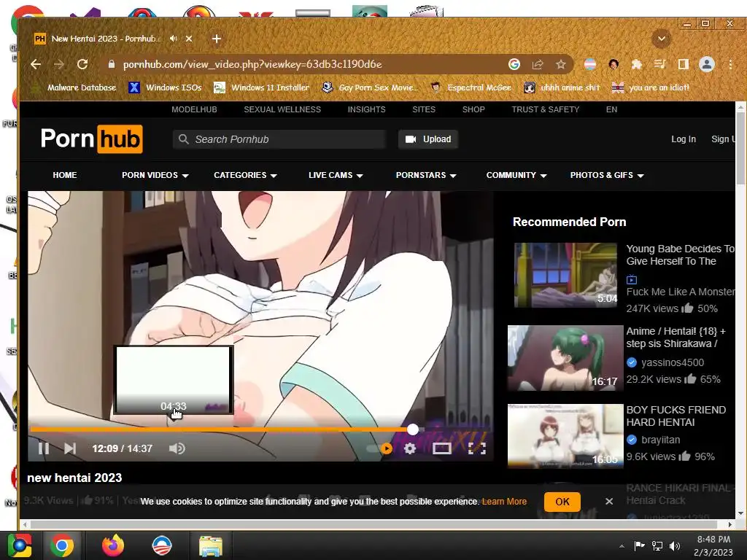Go to HOME in the navigation bar
Viewport: 747px width, 560px height.
point(65,175)
